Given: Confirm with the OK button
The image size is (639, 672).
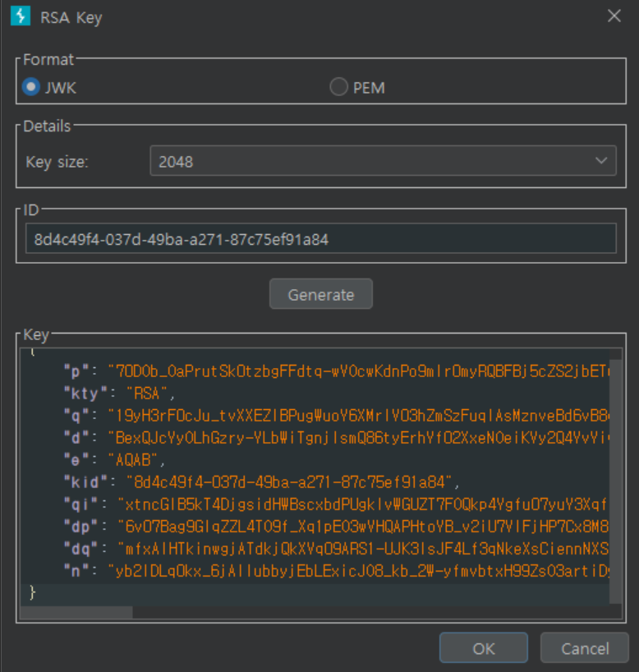Looking at the screenshot, I should click(484, 648).
